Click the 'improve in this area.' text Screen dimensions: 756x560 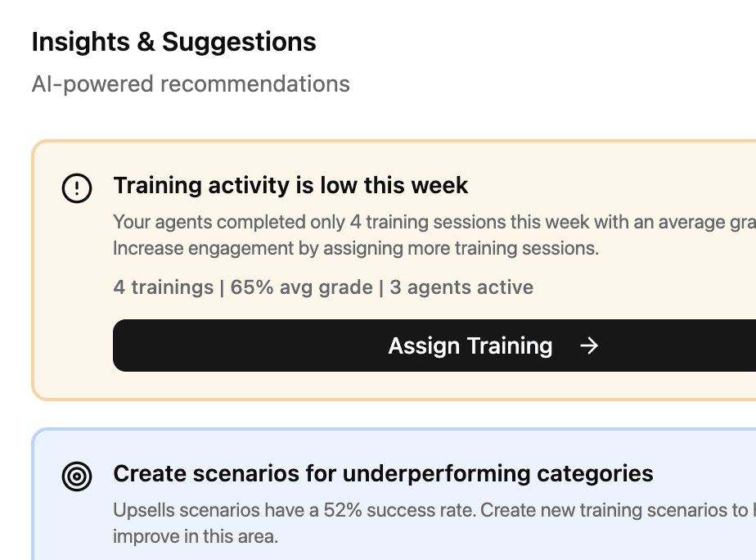pyautogui.click(x=196, y=537)
